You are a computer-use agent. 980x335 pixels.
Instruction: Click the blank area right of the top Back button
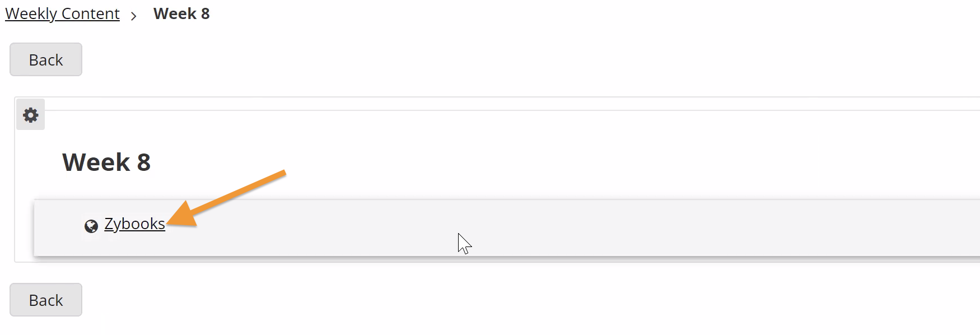click(x=504, y=59)
